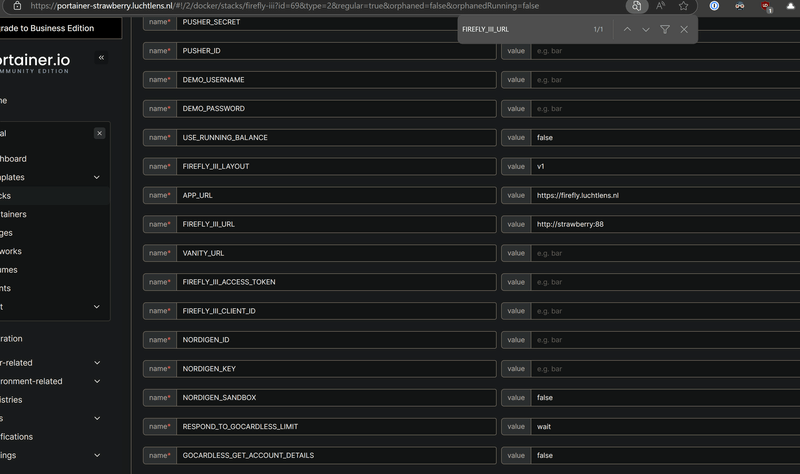Open Home in the sidebar
The height and width of the screenshot is (474, 800).
[x=4, y=101]
